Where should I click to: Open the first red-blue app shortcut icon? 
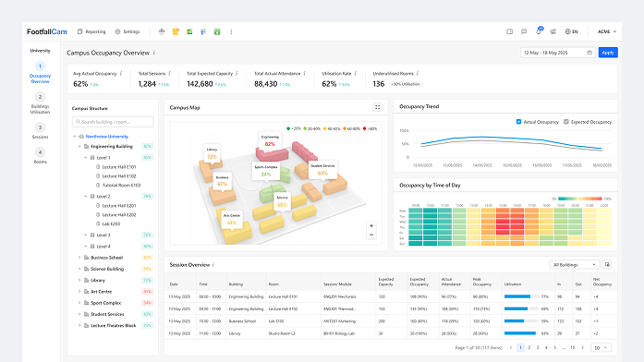pos(162,31)
